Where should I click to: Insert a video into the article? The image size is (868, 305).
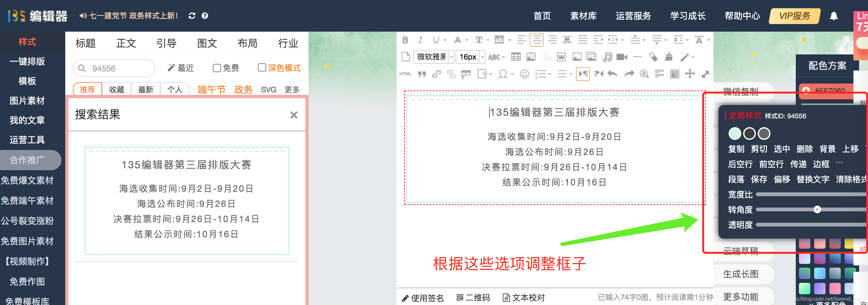coord(622,57)
